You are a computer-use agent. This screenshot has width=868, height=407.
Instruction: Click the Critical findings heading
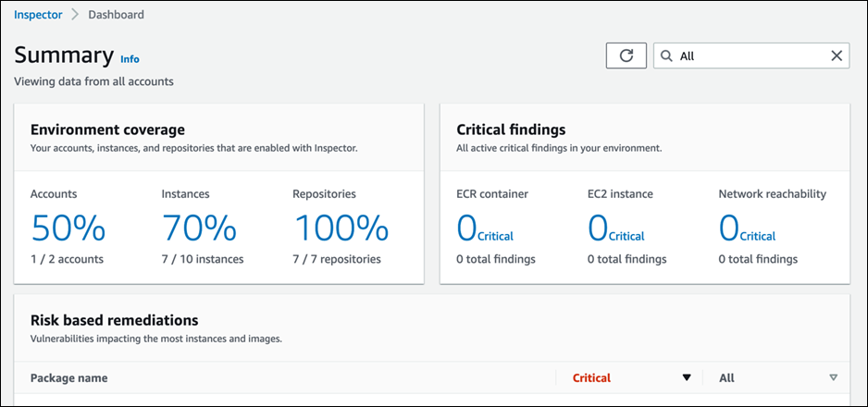point(511,129)
